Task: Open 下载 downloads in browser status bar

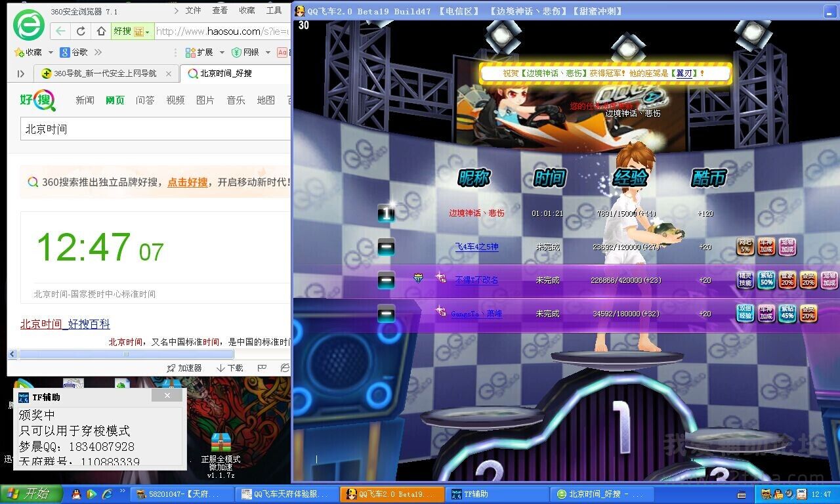Action: (230, 368)
